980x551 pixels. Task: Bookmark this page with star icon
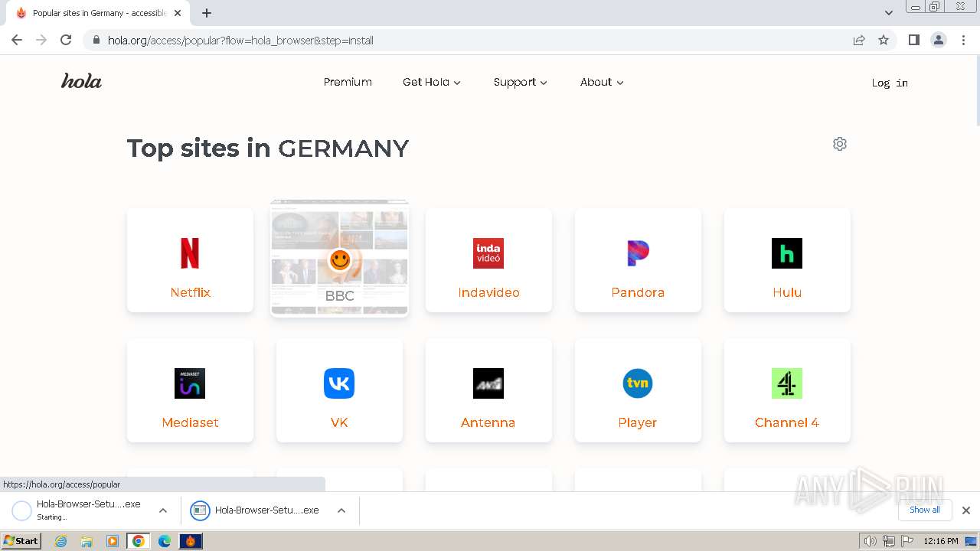884,40
